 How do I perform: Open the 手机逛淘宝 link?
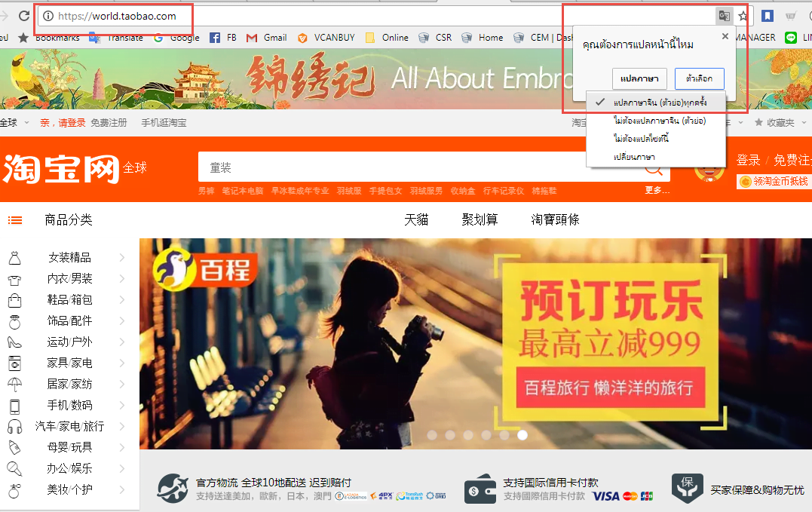coord(164,123)
